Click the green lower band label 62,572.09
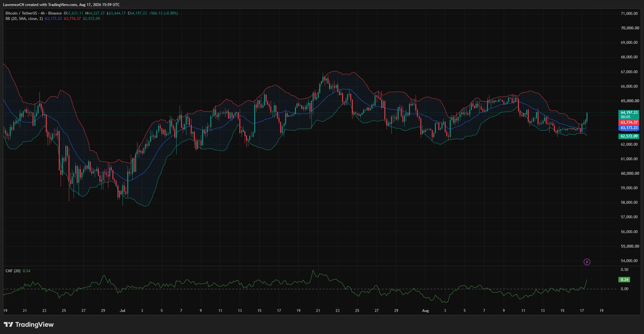This screenshot has height=334, width=644. [629, 136]
